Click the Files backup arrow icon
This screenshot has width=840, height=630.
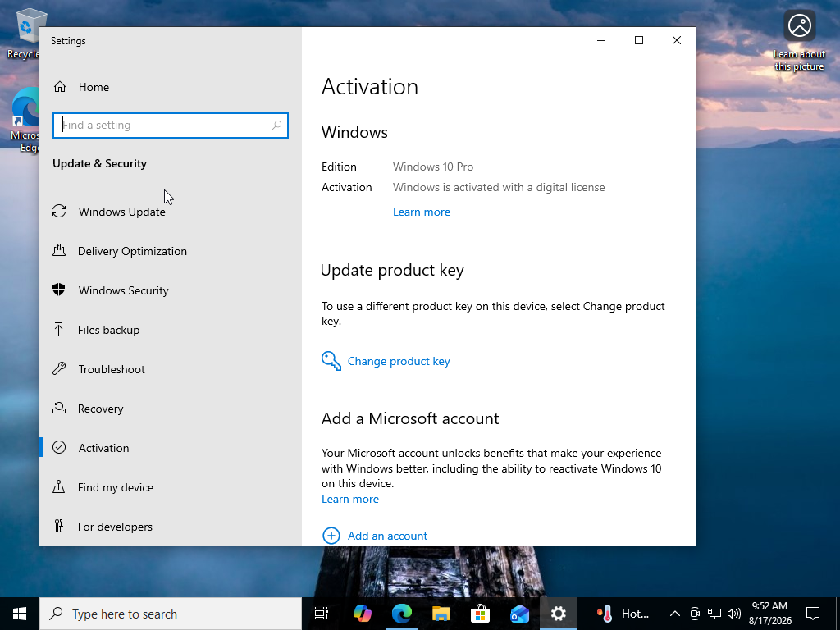(59, 329)
